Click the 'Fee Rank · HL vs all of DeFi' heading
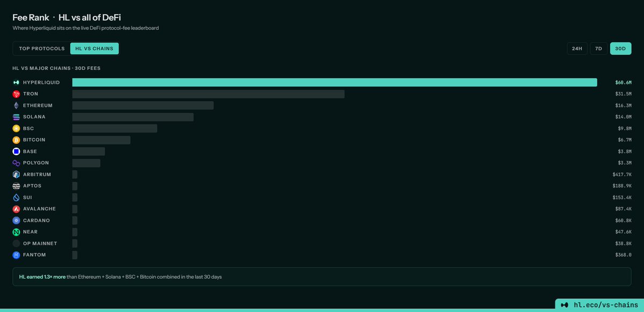The height and width of the screenshot is (312, 644). [x=67, y=18]
